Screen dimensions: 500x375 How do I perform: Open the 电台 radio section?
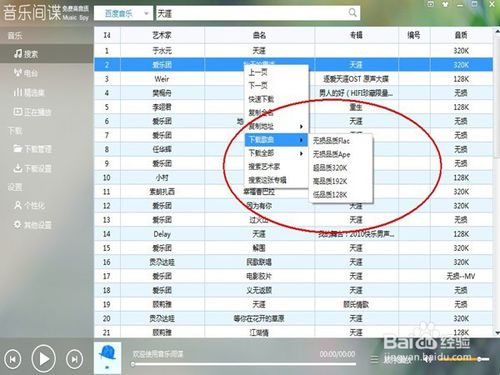[x=26, y=73]
